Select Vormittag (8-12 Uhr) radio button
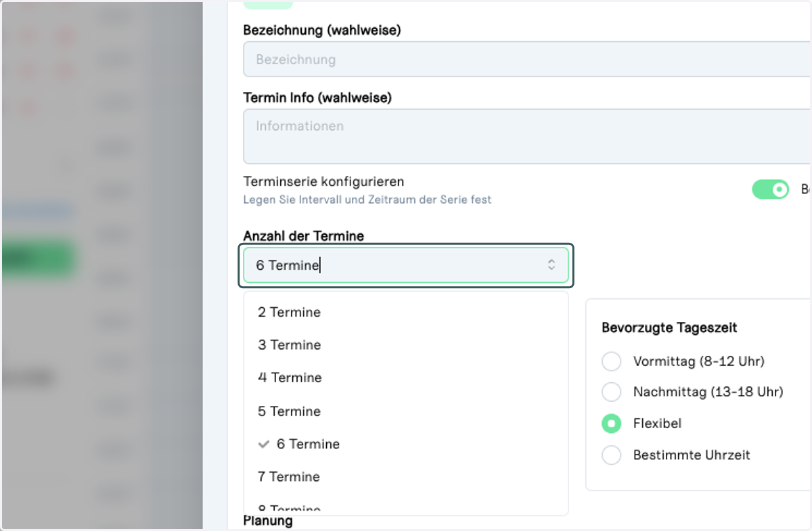812x531 pixels. pyautogui.click(x=611, y=361)
